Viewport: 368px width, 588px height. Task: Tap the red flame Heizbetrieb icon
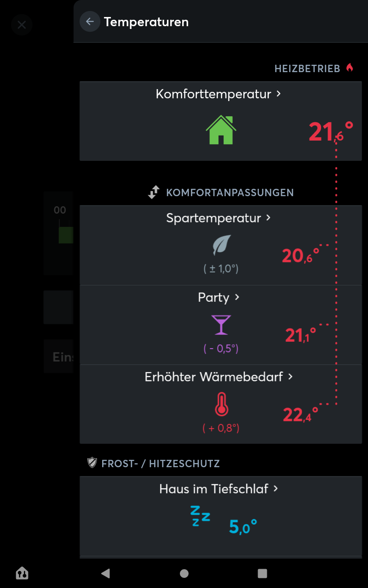(350, 68)
